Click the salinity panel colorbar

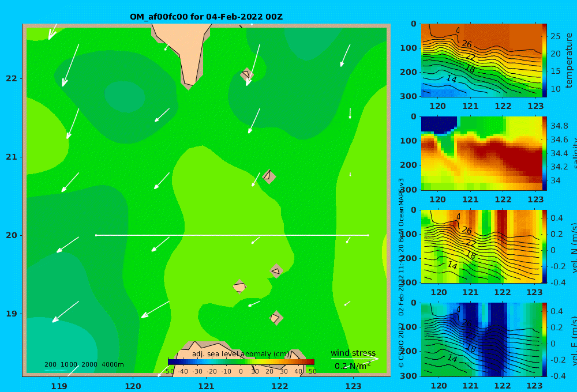(544, 153)
